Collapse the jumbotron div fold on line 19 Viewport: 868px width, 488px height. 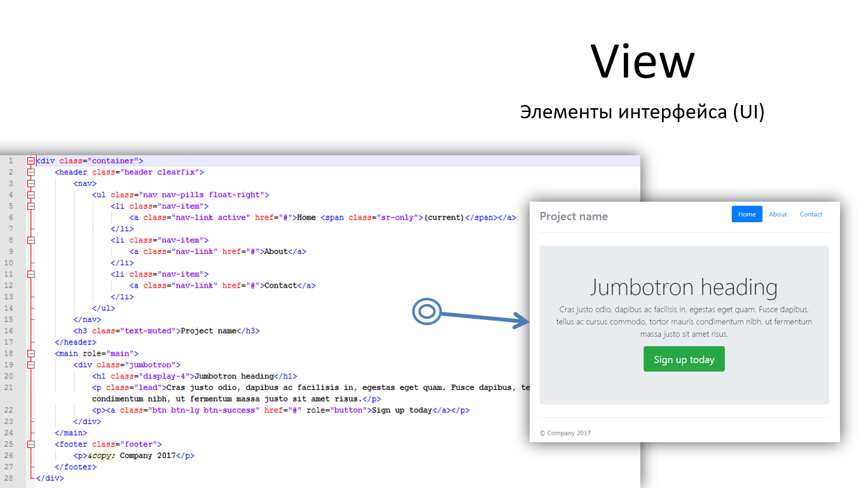(x=31, y=365)
